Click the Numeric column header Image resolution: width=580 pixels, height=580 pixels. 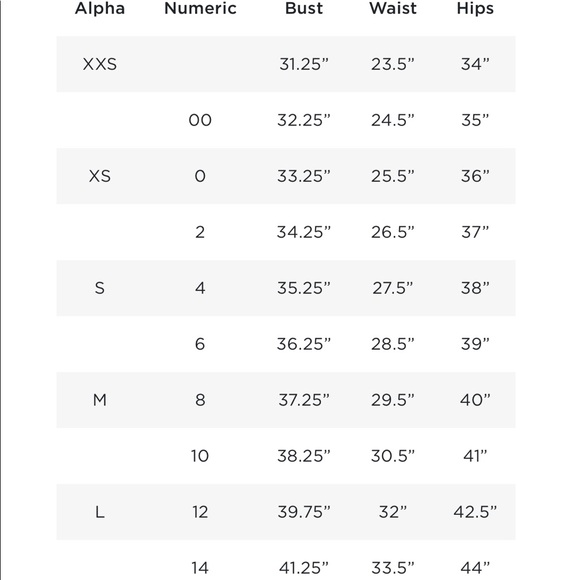pyautogui.click(x=200, y=9)
